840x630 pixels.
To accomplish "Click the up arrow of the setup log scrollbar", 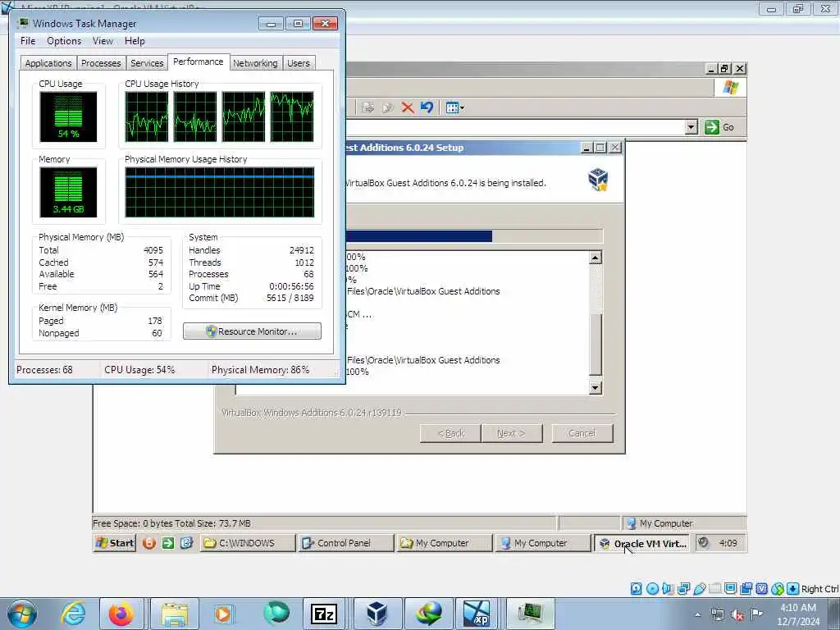I will coord(596,258).
